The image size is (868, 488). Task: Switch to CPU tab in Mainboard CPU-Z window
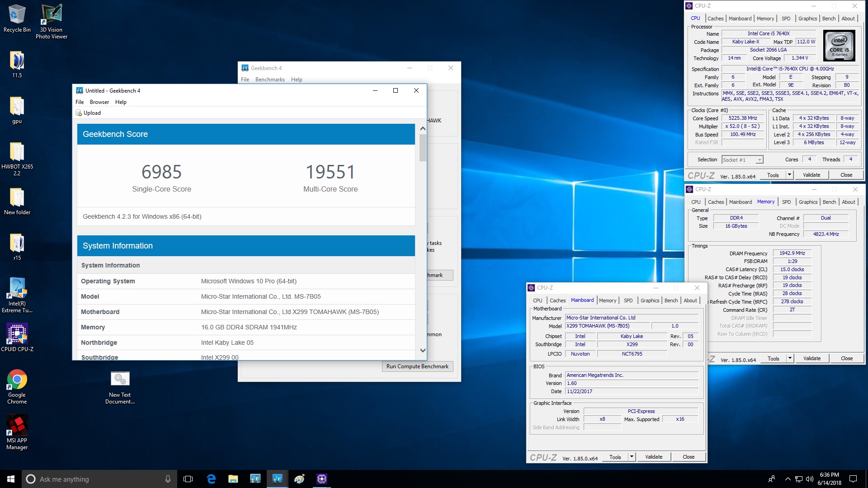[x=538, y=300]
